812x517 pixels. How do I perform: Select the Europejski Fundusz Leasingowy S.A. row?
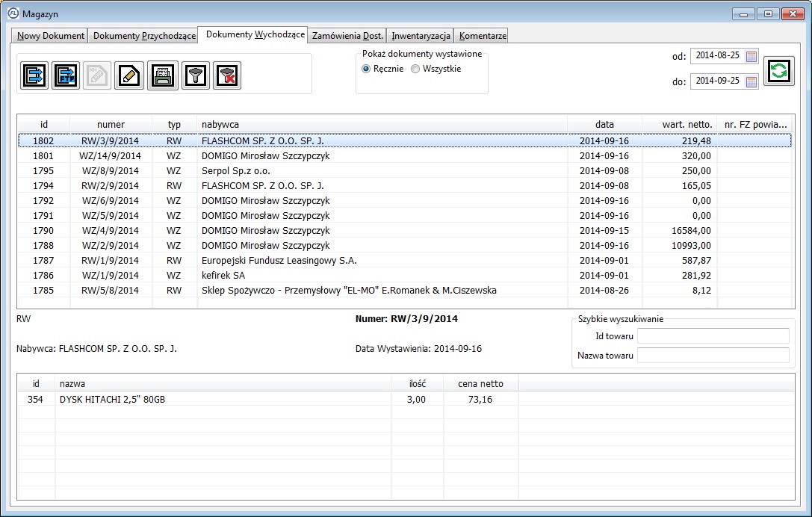(404, 261)
